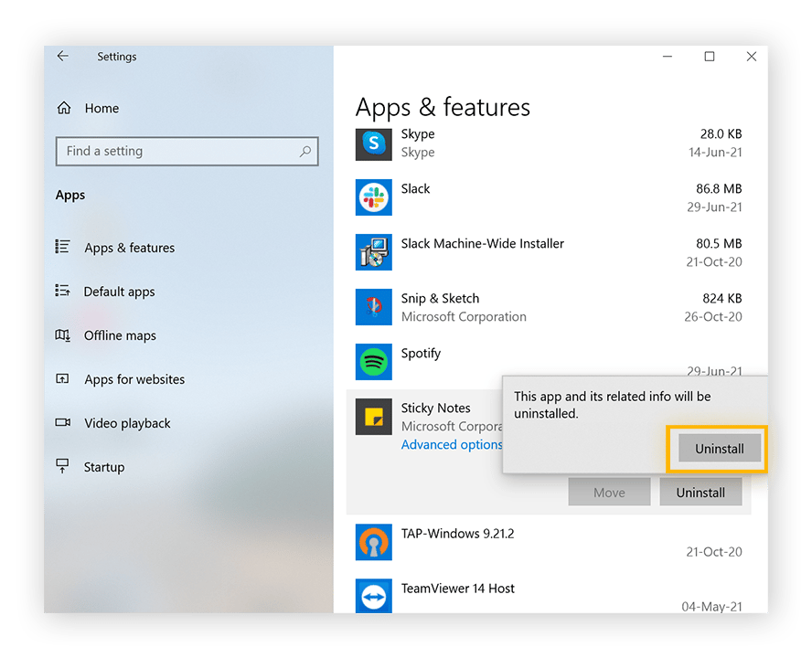Click the Slack Machine-Wide Installer icon

pyautogui.click(x=373, y=252)
